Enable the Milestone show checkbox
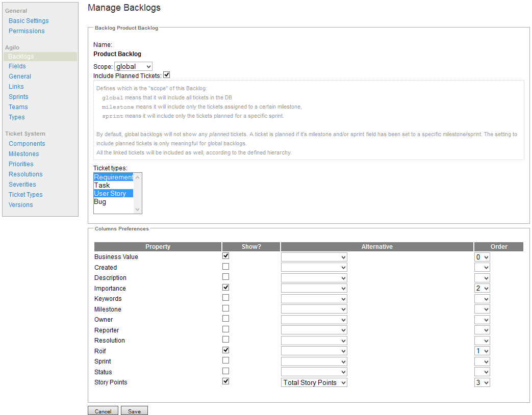532x415 pixels. 225,308
